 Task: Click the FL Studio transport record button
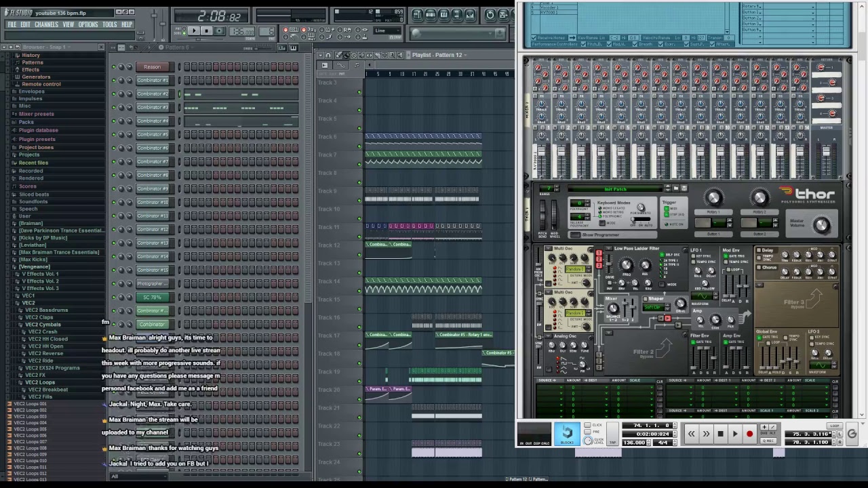pos(219,30)
